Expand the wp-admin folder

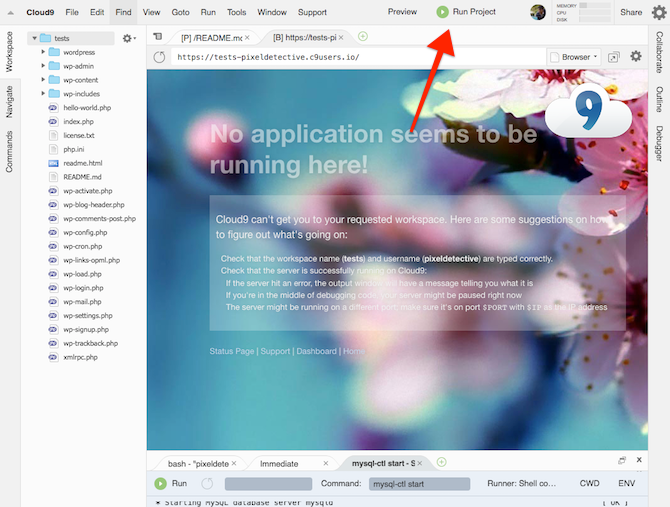click(43, 66)
